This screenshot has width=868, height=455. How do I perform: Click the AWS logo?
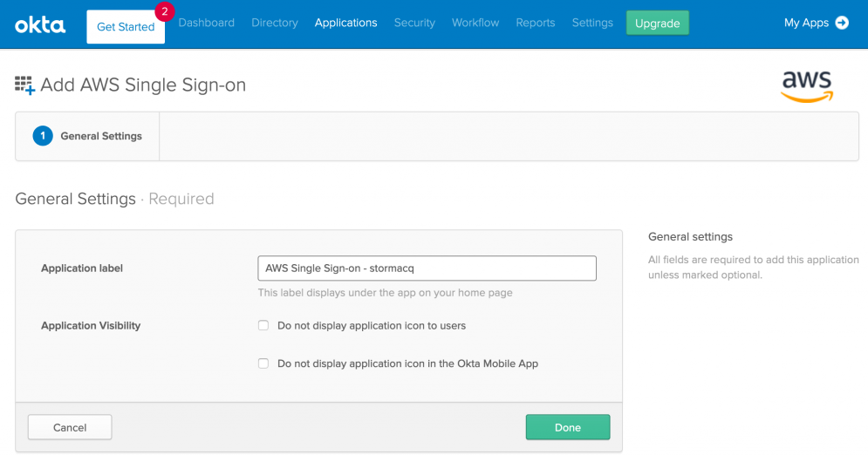click(x=807, y=86)
